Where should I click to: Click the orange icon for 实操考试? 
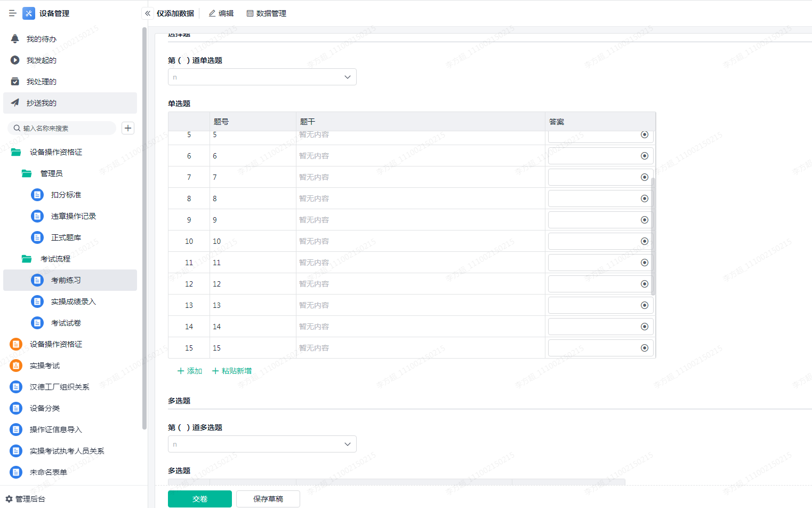[x=16, y=366]
